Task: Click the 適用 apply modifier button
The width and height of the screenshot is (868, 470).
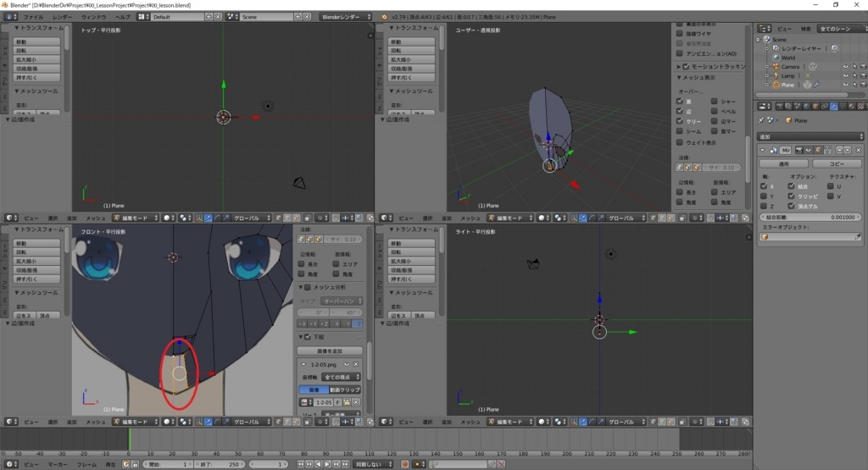Action: coord(784,163)
